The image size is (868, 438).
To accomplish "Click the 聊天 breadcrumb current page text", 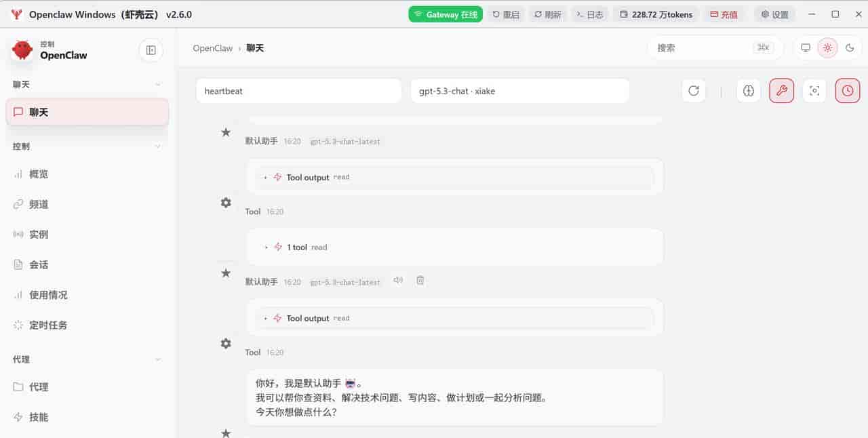I will [255, 48].
